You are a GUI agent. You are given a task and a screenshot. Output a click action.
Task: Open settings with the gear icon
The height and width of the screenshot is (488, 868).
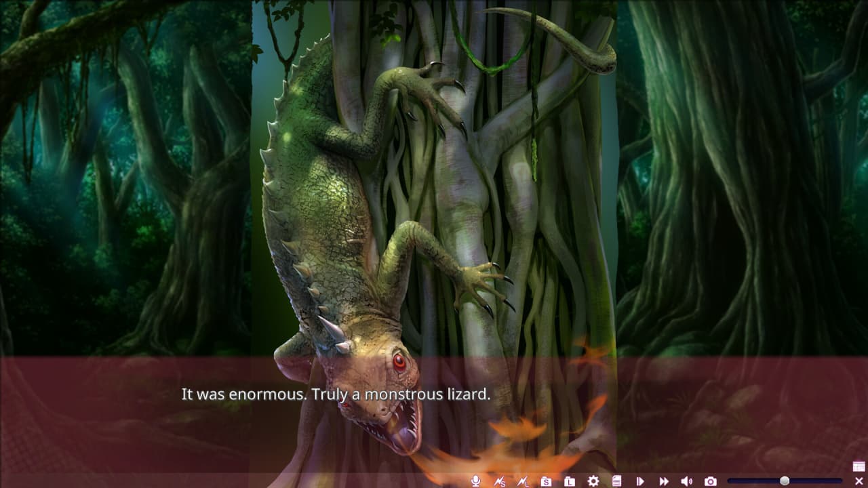(593, 481)
